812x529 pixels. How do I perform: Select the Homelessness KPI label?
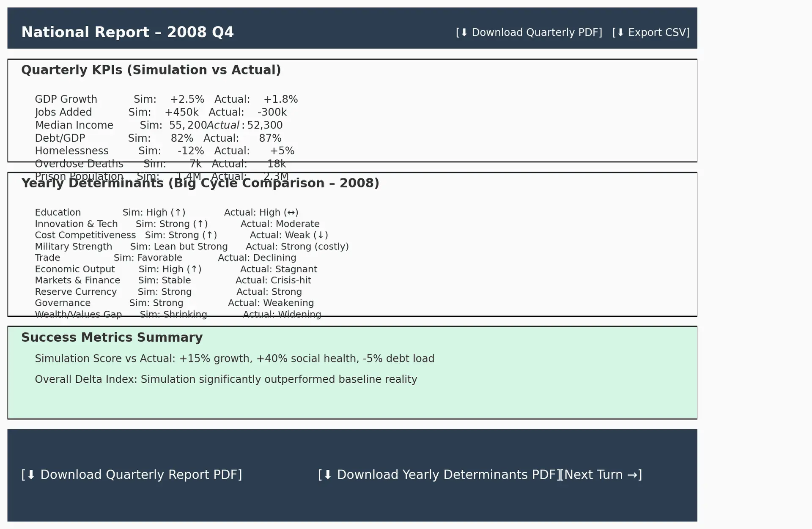tap(71, 151)
